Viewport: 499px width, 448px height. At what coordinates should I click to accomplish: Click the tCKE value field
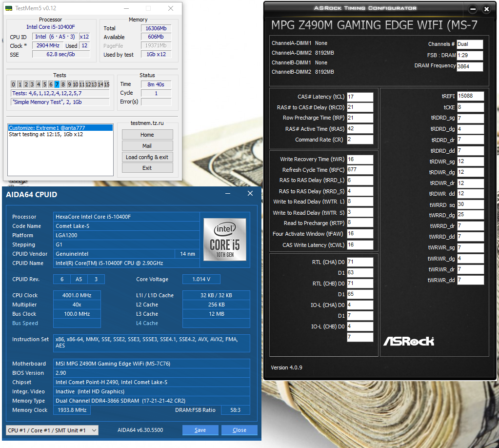pyautogui.click(x=470, y=107)
